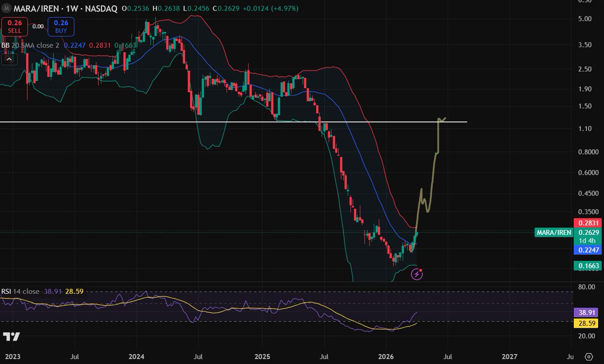The height and width of the screenshot is (364, 604).
Task: Open chart settings gear at axis corner
Action: tap(588, 356)
